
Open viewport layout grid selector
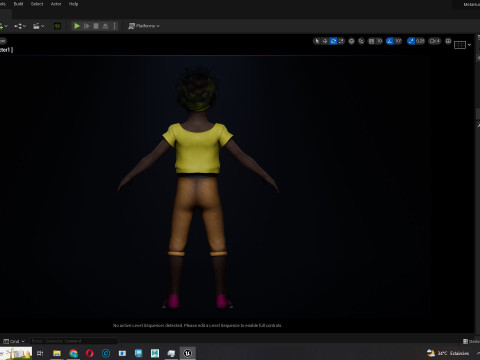coord(460,45)
